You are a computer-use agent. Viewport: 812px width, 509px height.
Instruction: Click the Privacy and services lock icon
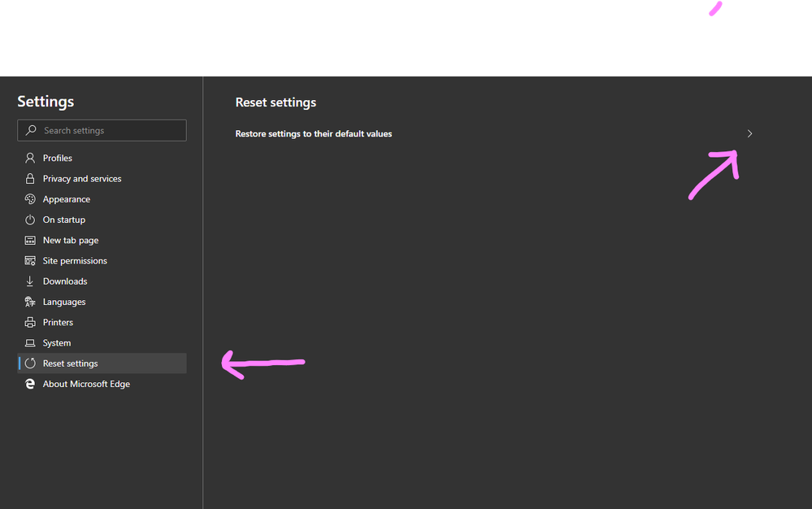coord(30,179)
